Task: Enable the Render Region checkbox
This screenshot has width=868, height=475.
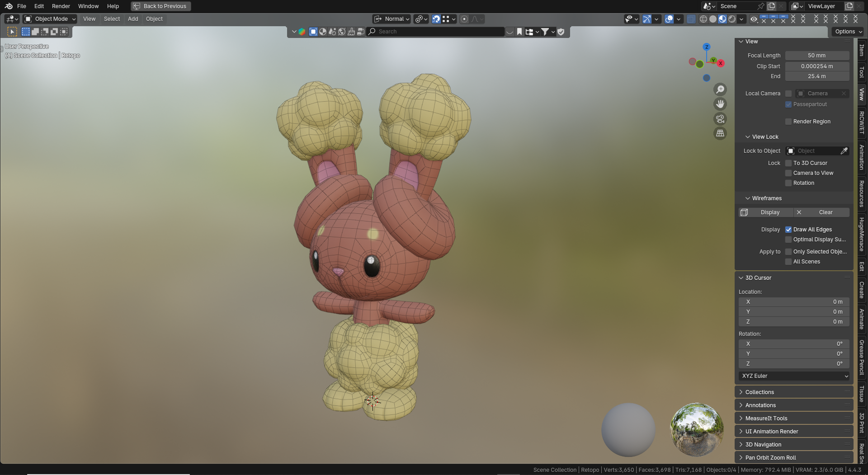Action: [788, 122]
